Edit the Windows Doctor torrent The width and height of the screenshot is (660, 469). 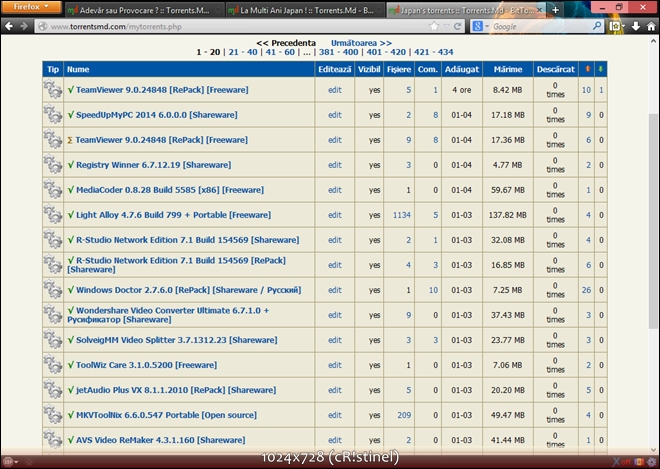click(x=335, y=290)
